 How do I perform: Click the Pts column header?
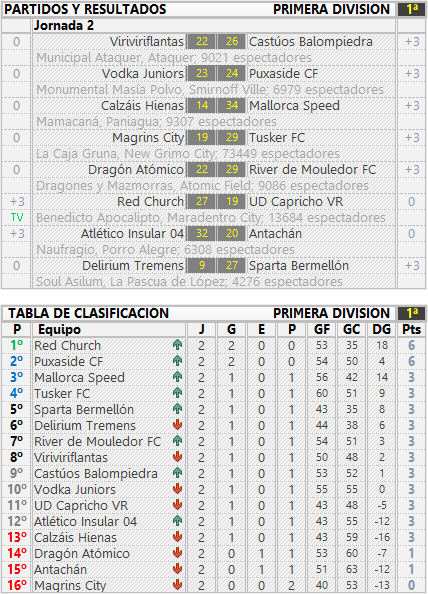point(411,329)
